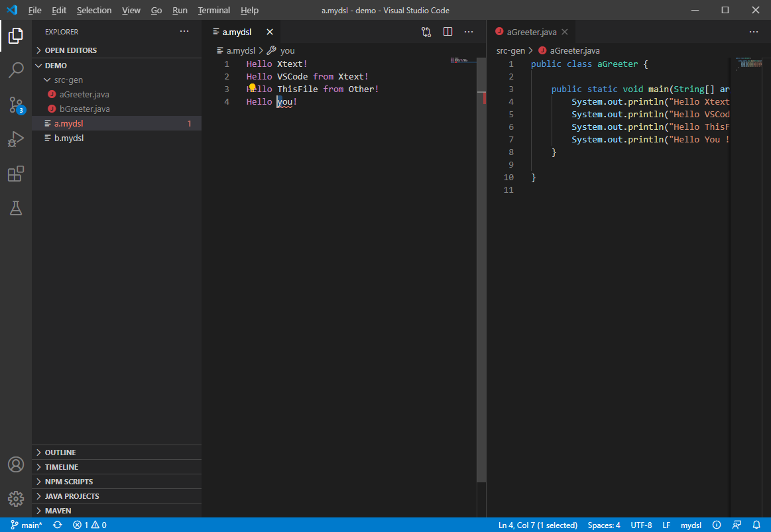Viewport: 771px width, 532px height.
Task: Open b.mydsl file in explorer
Action: [68, 138]
